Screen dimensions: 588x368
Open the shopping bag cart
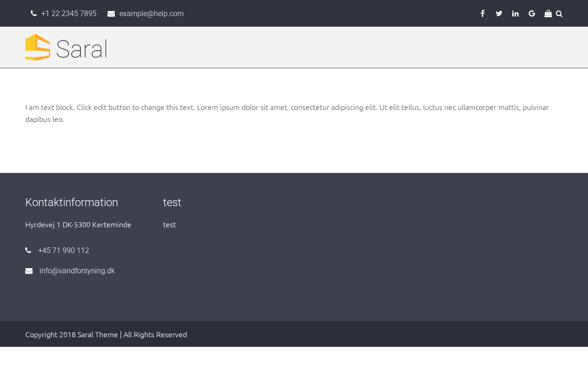(548, 14)
